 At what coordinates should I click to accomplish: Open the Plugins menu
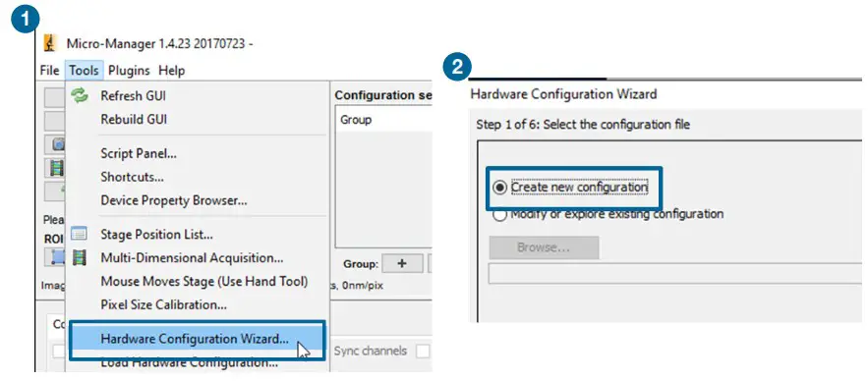129,71
